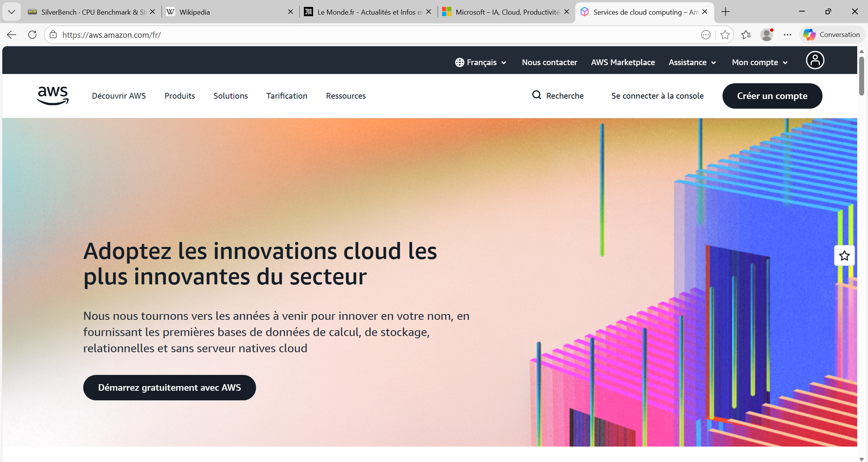Open Nous contacter link

click(x=550, y=62)
